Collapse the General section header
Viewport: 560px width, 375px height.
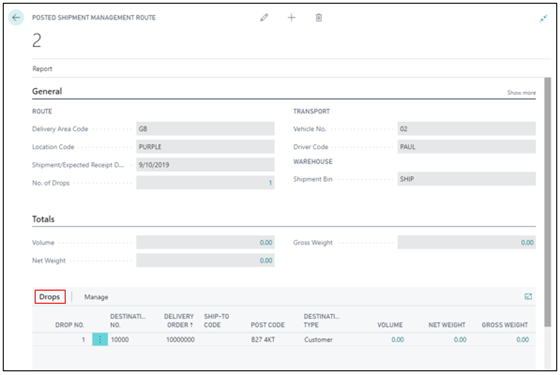pos(47,91)
